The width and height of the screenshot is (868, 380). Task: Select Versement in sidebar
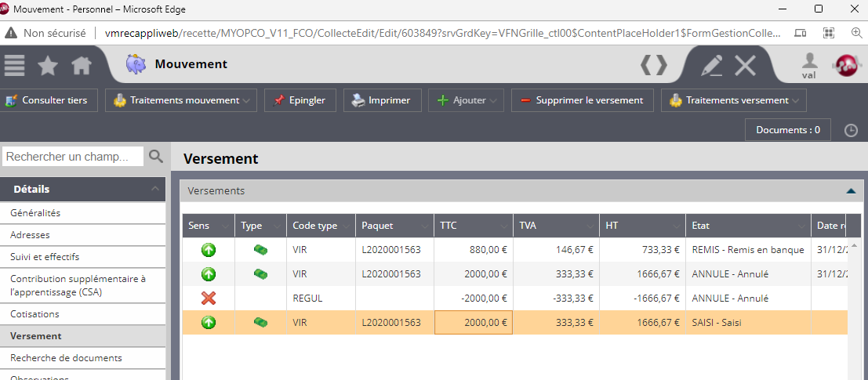click(x=82, y=336)
